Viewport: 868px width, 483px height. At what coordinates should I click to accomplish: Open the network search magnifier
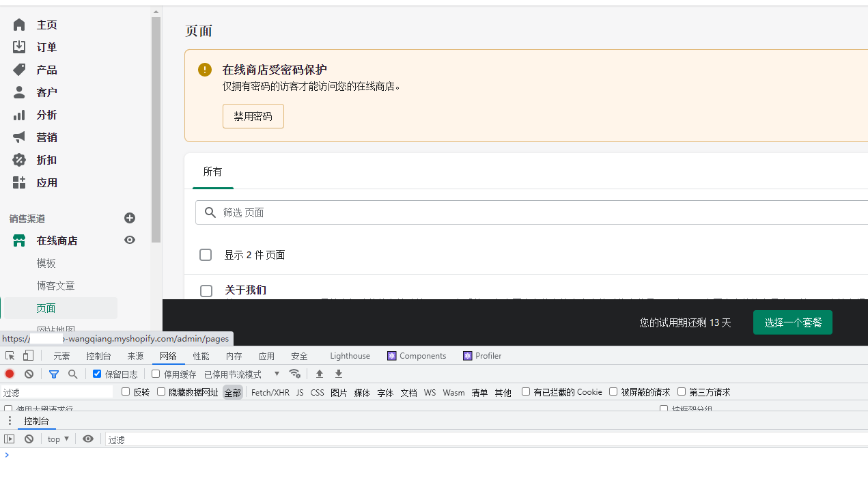click(73, 374)
